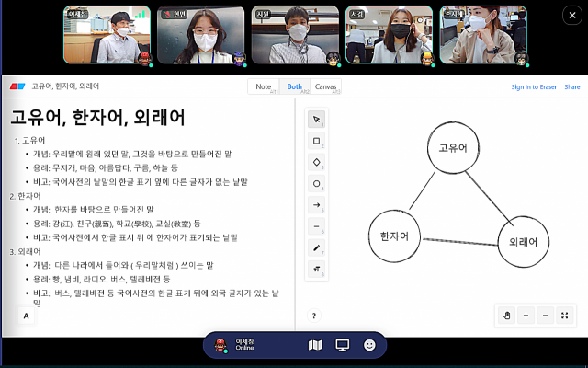
Task: Pick the freehand pencil tool
Action: pyautogui.click(x=316, y=248)
